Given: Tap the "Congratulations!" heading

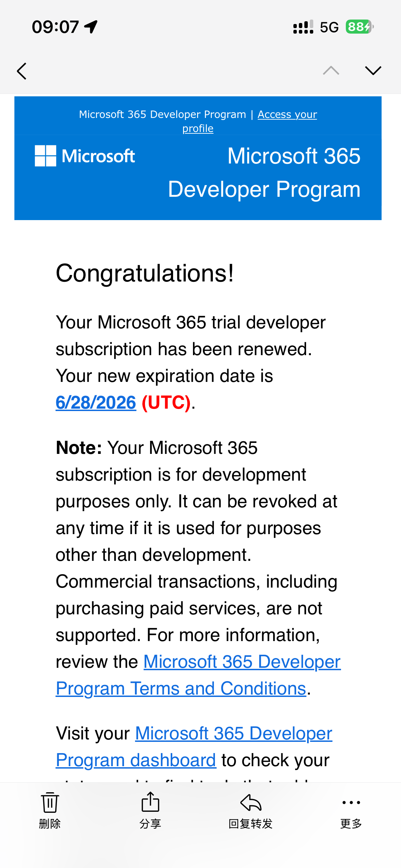Looking at the screenshot, I should click(145, 274).
